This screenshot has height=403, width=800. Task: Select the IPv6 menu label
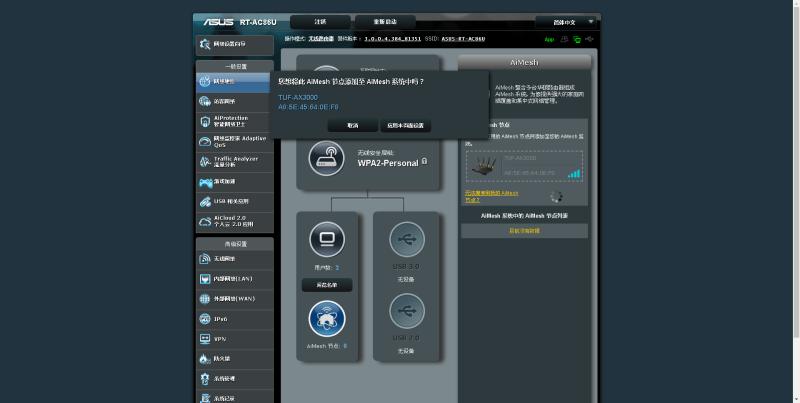[220, 319]
